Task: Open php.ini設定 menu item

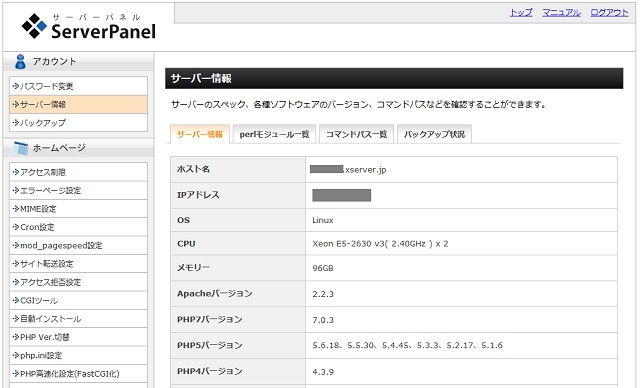Action: click(78, 356)
